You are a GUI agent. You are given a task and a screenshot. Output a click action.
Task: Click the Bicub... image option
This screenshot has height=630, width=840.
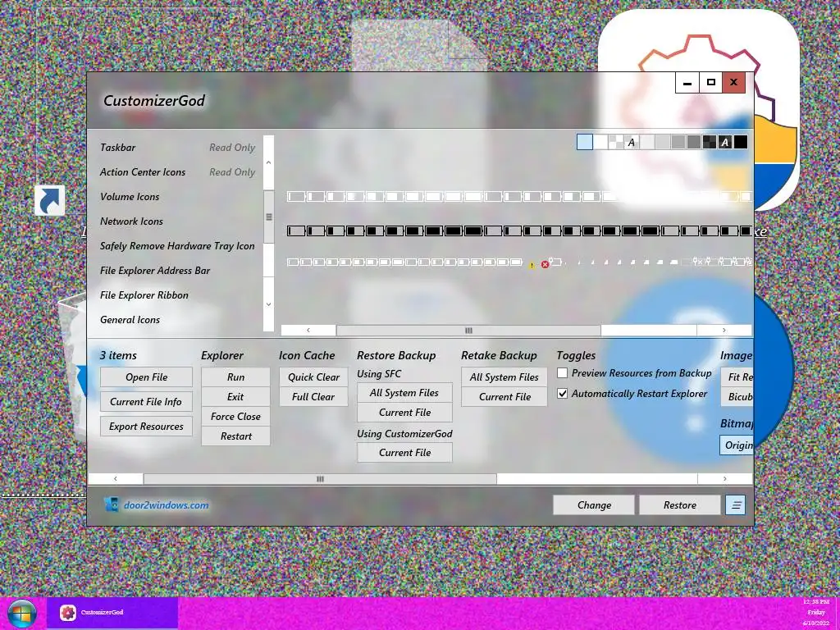737,396
